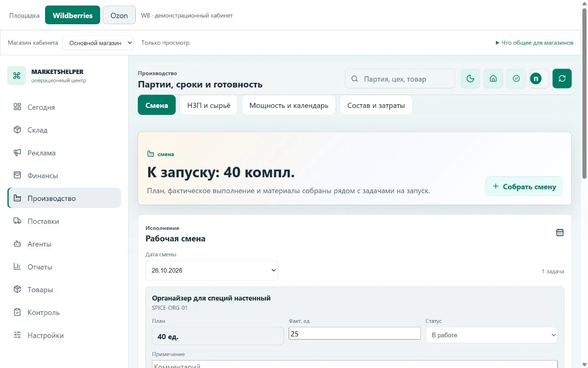This screenshot has height=368, width=588.
Task: Open the Дата смены date dropdown
Action: [x=211, y=270]
